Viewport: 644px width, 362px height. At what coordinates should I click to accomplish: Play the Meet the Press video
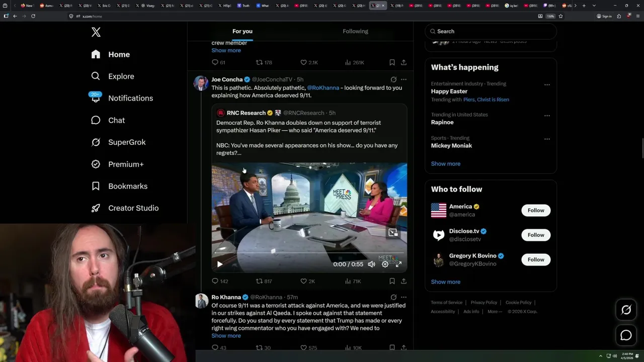click(220, 264)
